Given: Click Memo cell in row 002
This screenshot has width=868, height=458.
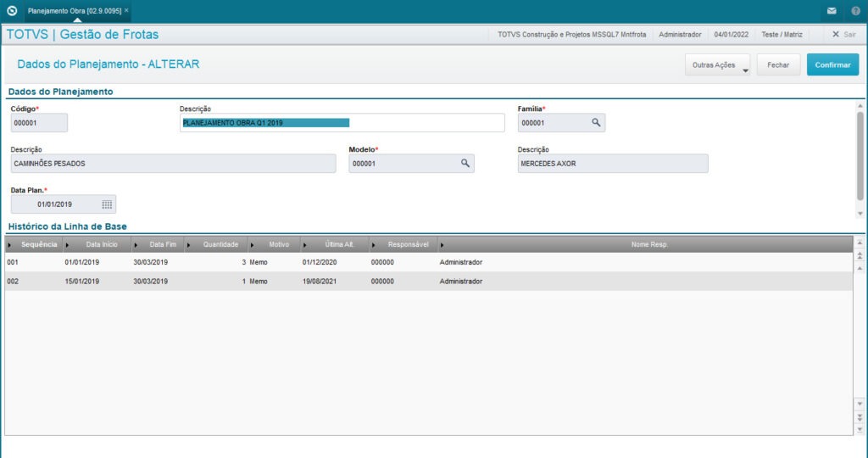Looking at the screenshot, I should click(259, 282).
